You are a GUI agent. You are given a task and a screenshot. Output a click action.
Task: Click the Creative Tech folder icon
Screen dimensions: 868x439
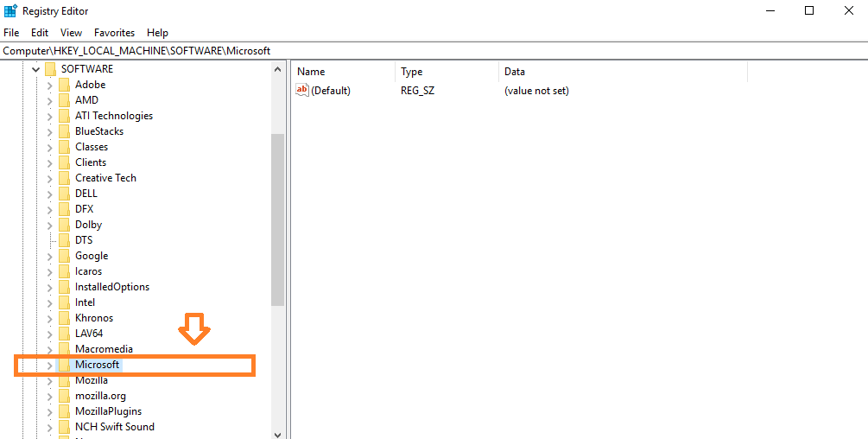(64, 178)
